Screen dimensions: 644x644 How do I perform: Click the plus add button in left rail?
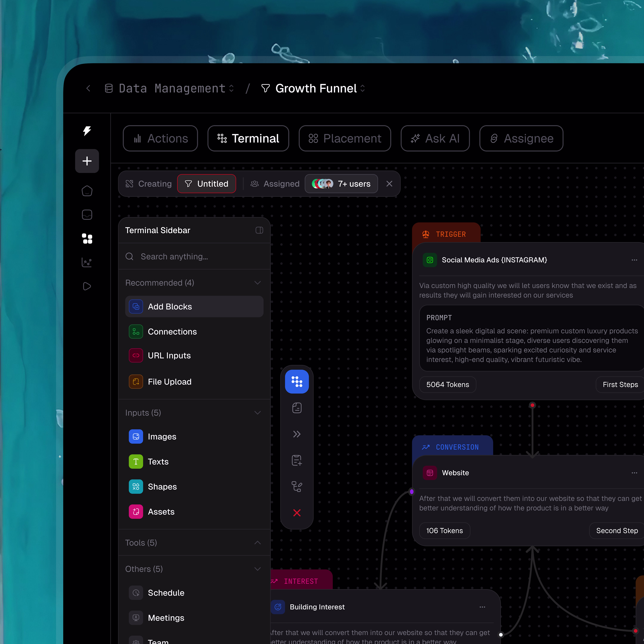[87, 161]
